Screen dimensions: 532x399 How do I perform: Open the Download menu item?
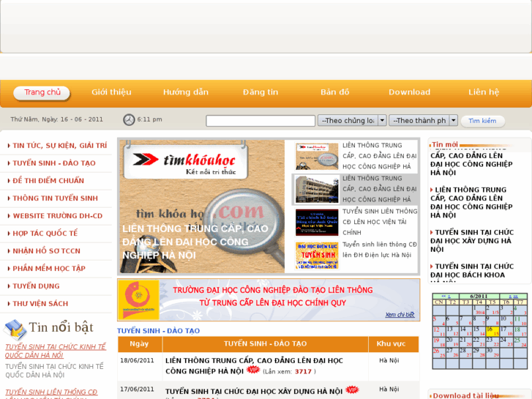coord(410,92)
